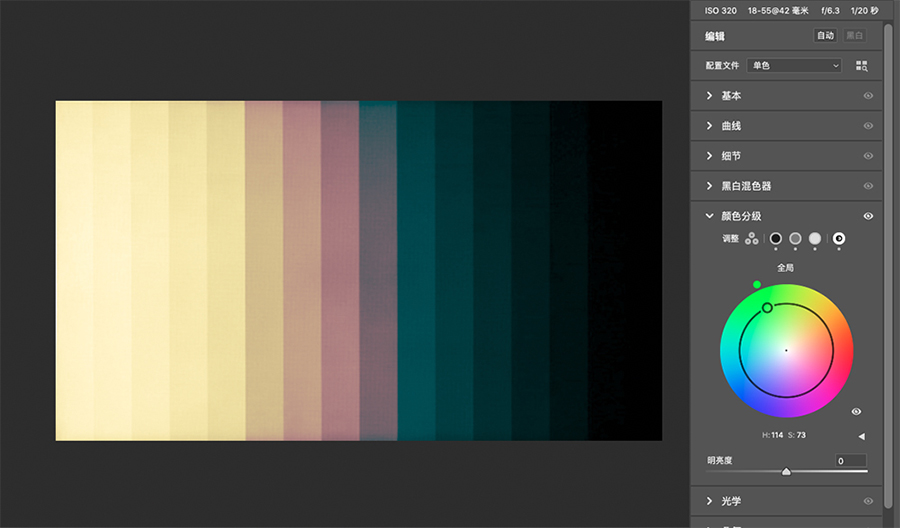This screenshot has height=528, width=900.
Task: Select the Highlights color grading icon
Action: [x=815, y=238]
